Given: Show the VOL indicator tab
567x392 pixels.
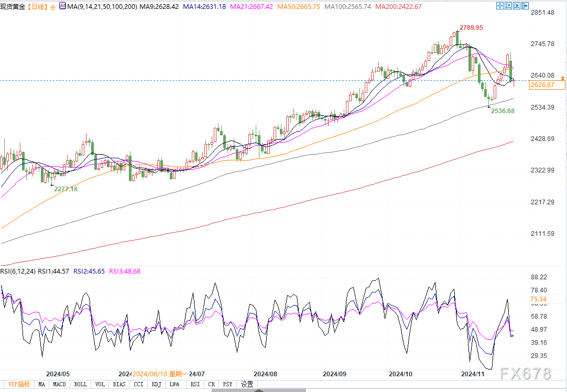Looking at the screenshot, I should [x=100, y=384].
